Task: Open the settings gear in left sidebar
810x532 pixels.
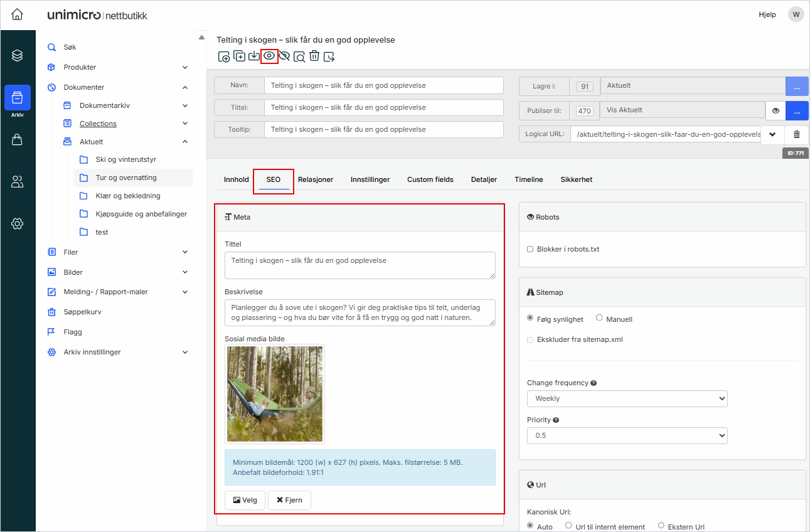Action: [x=18, y=223]
